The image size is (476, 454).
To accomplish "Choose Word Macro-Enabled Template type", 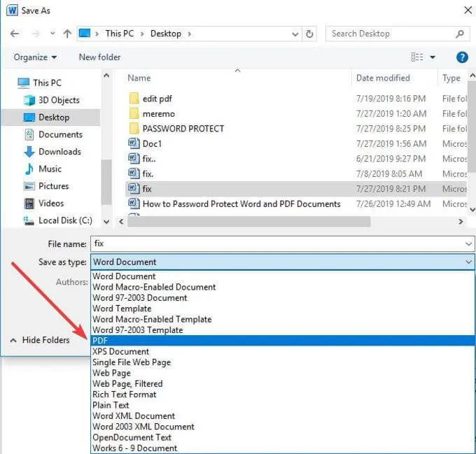I will coord(282,319).
